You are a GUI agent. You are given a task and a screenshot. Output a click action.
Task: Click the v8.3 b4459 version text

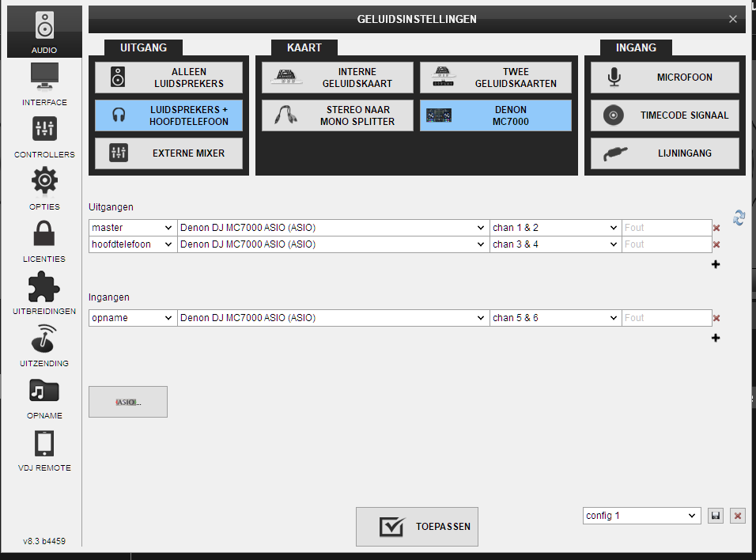[x=44, y=541]
